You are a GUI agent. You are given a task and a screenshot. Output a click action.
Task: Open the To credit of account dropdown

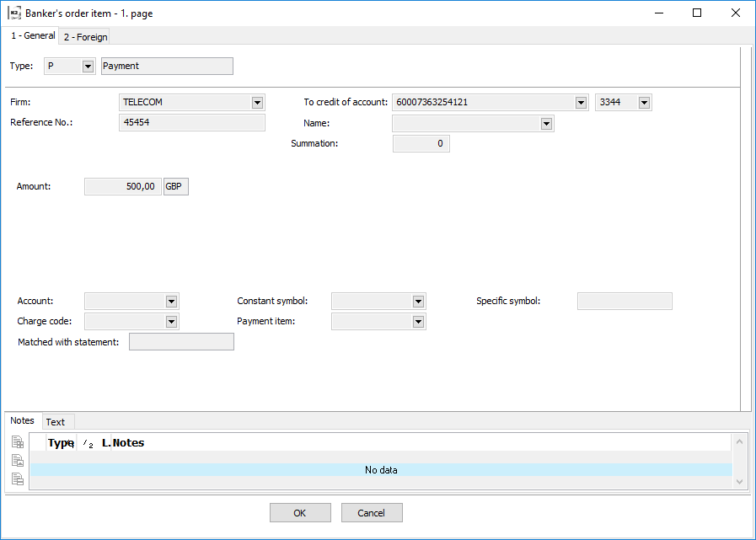[581, 102]
